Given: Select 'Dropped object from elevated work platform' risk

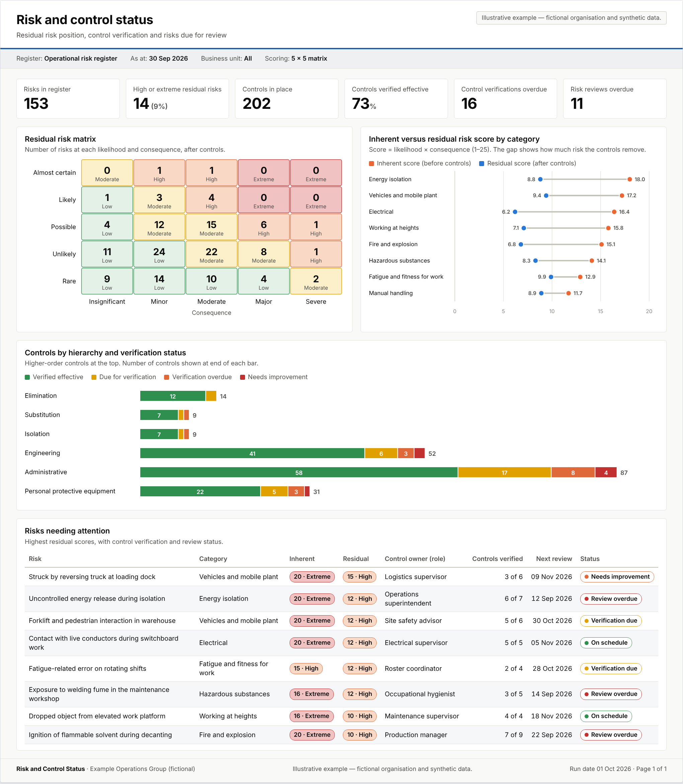Looking at the screenshot, I should coord(97,716).
